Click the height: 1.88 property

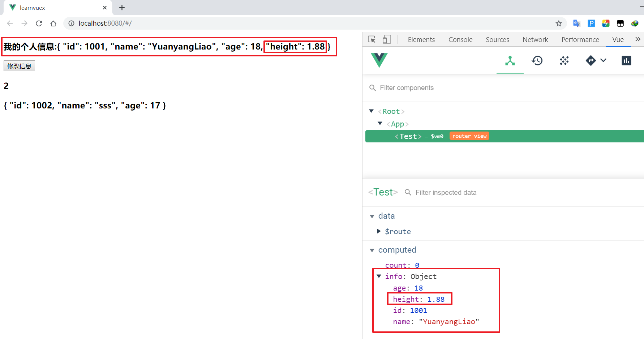418,299
